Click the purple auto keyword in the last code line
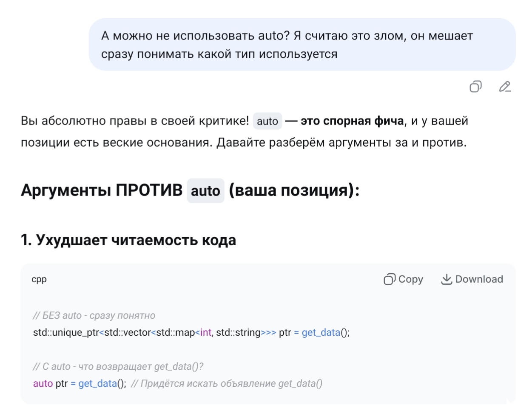This screenshot has width=532, height=411. click(43, 383)
